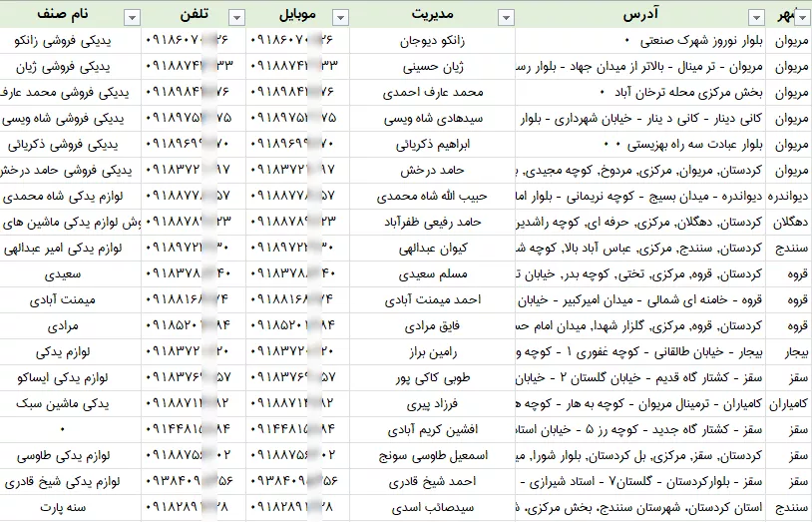
Task: Select cell سیدهادی شاه ویسی
Action: click(432, 118)
